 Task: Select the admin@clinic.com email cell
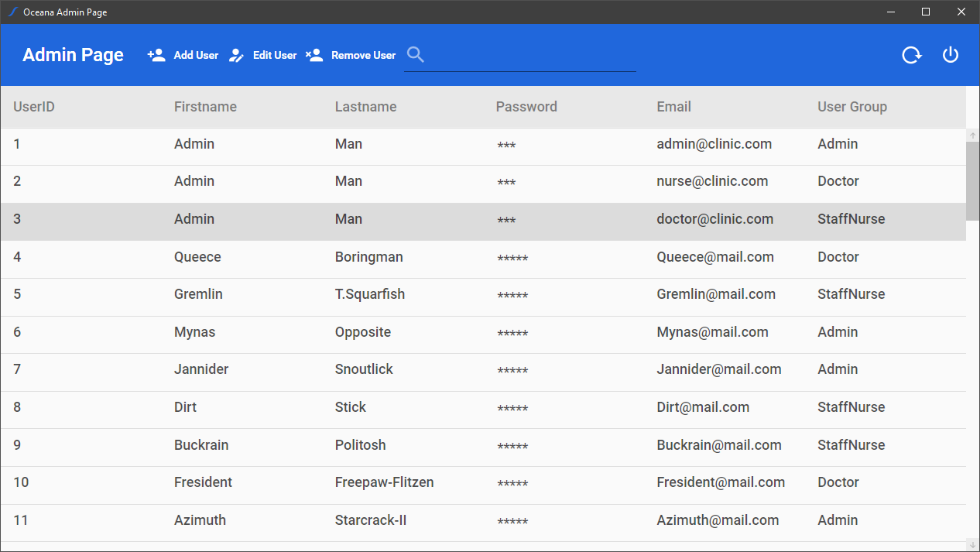pyautogui.click(x=714, y=144)
